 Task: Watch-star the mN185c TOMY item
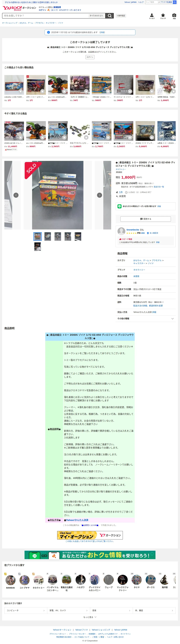point(21,91)
